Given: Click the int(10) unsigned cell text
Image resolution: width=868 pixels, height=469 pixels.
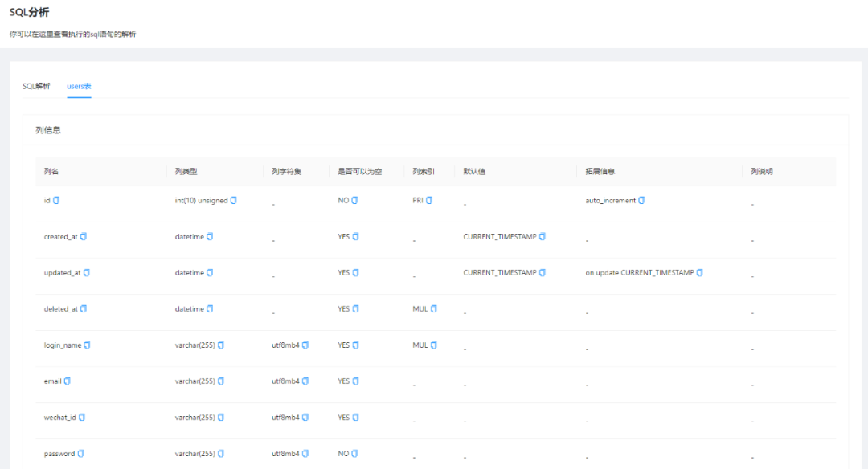Looking at the screenshot, I should 202,200.
